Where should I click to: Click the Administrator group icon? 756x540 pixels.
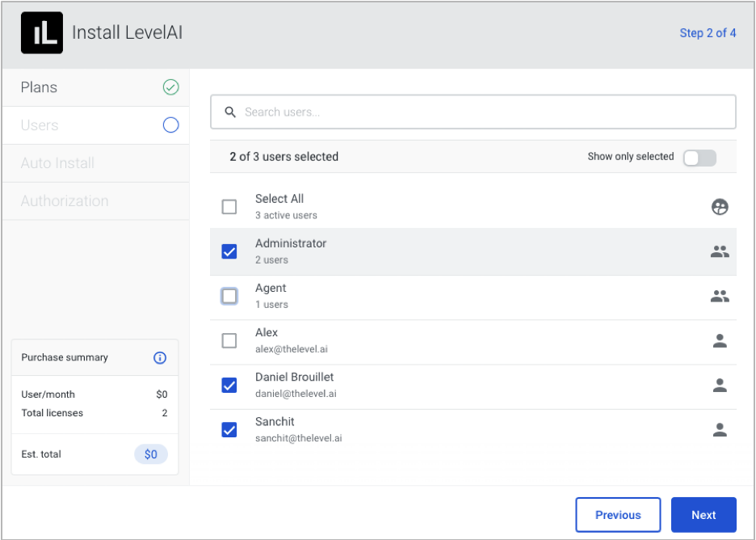pyautogui.click(x=720, y=251)
